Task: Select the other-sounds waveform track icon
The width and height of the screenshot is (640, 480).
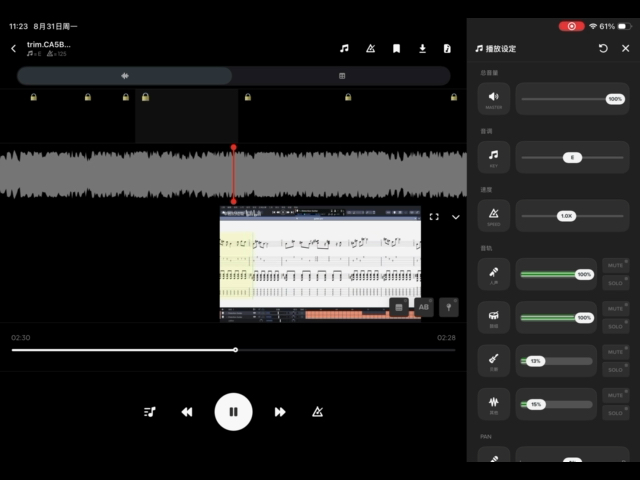Action: pos(494,404)
